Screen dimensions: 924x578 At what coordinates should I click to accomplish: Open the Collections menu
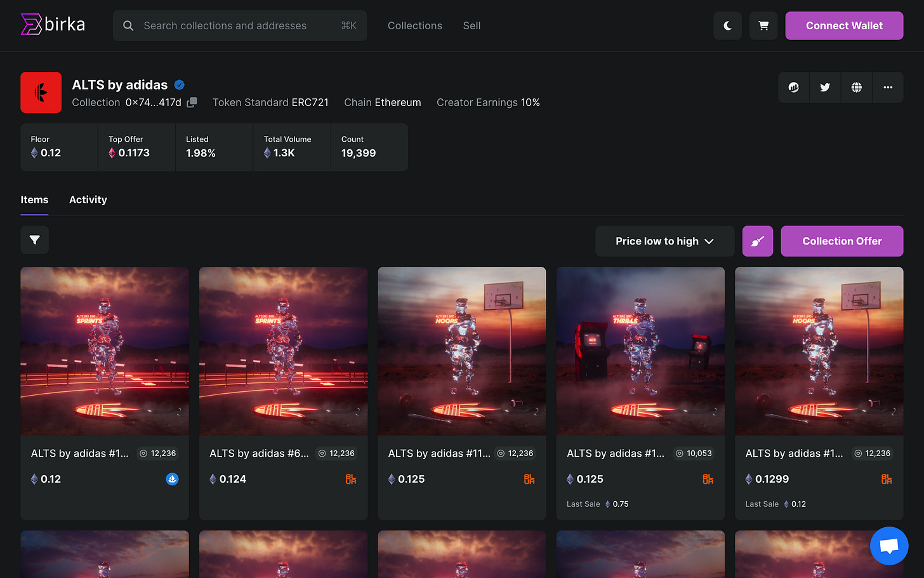click(415, 25)
